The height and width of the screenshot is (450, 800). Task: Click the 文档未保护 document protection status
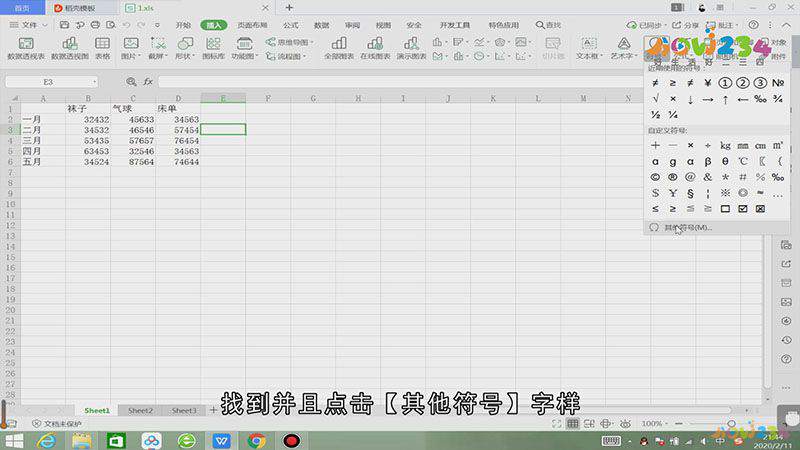(57, 424)
